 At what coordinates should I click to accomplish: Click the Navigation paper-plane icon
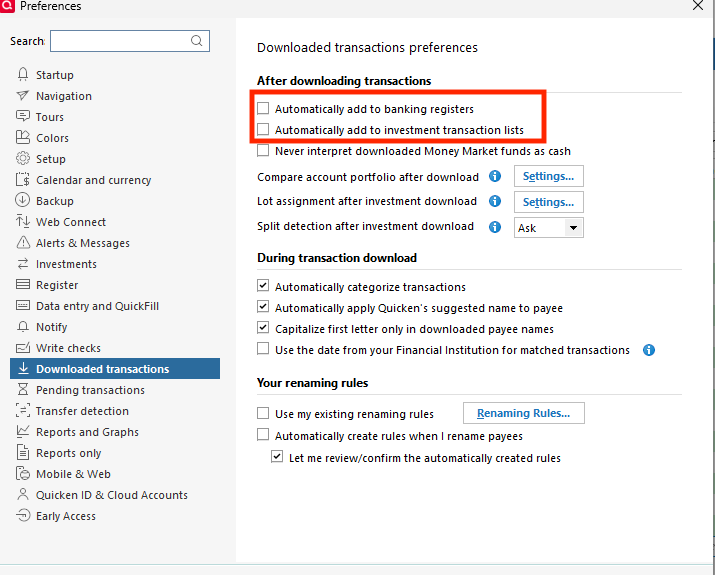click(23, 95)
